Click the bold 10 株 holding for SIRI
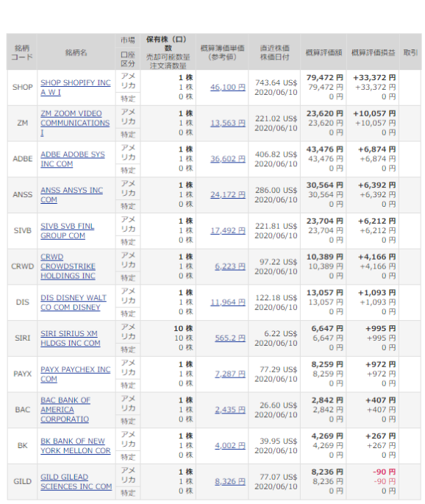The width and height of the screenshot is (425, 504). (x=183, y=328)
